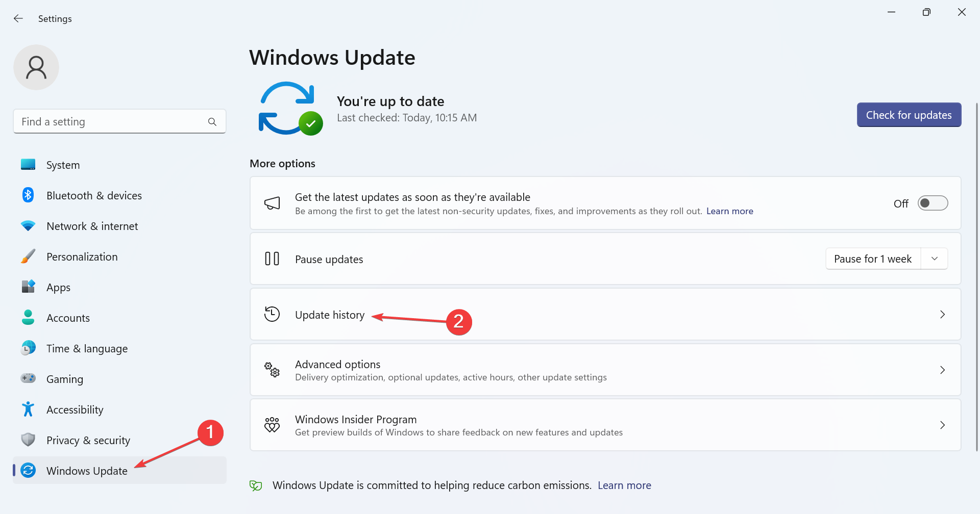This screenshot has height=514, width=980.
Task: Open the Pause updates duration dropdown
Action: point(935,259)
